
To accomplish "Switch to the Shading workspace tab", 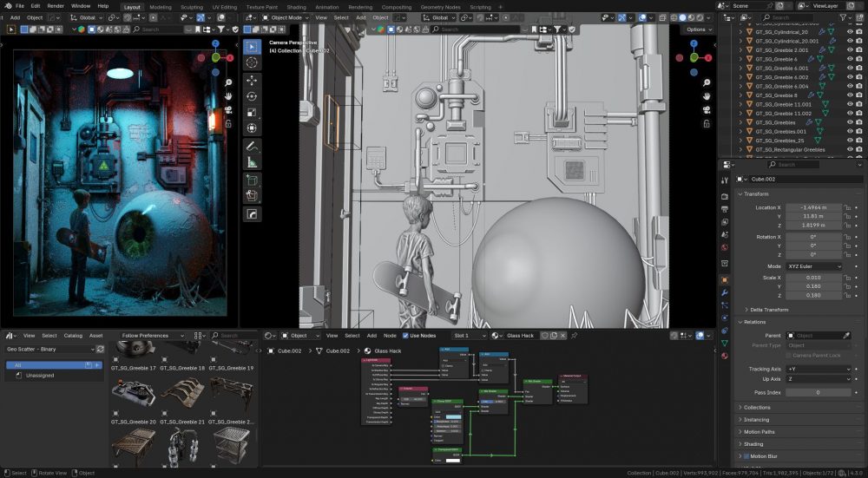I will pyautogui.click(x=296, y=7).
